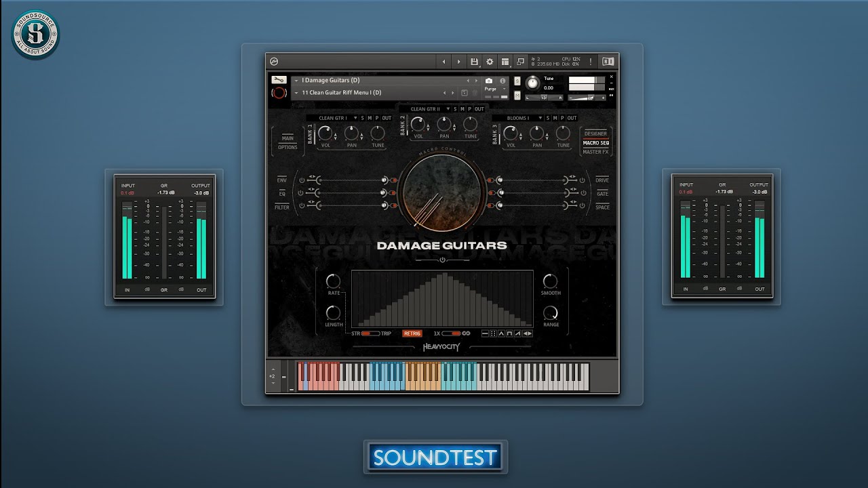
Task: Choose triangle sequencer shape
Action: (x=501, y=333)
